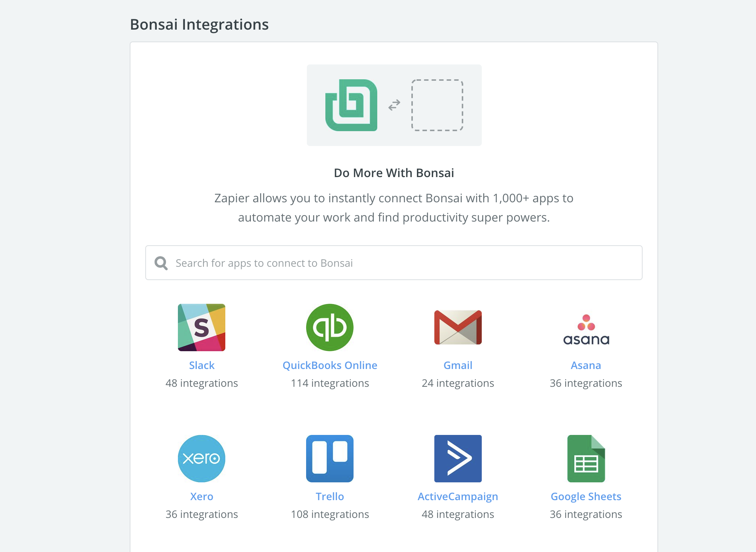Screen dimensions: 756x552
Task: Click '114 integrations' text
Action: (330, 383)
